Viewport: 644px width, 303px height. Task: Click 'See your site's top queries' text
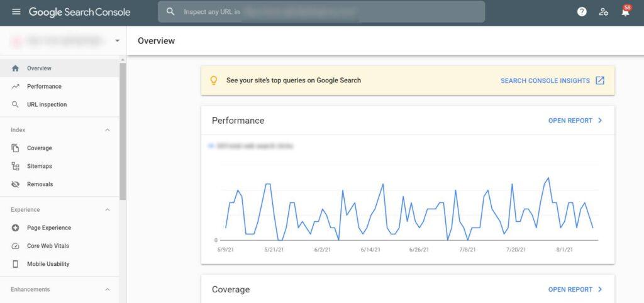point(293,80)
